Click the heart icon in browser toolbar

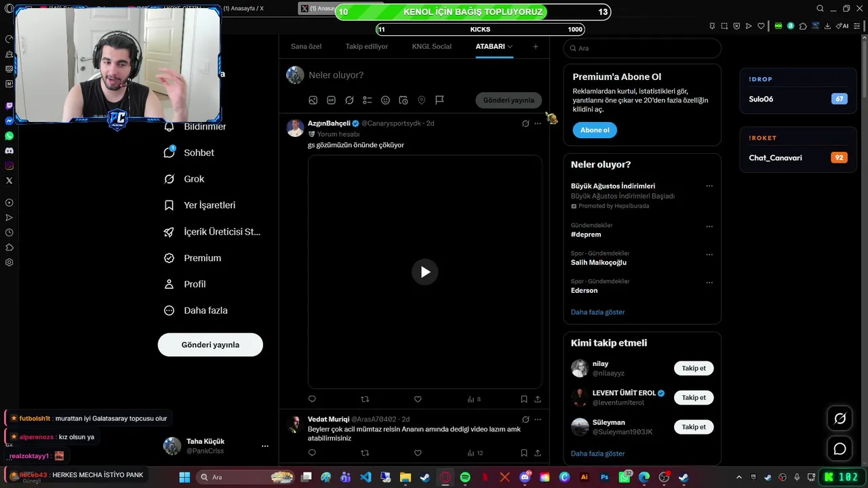tap(761, 26)
